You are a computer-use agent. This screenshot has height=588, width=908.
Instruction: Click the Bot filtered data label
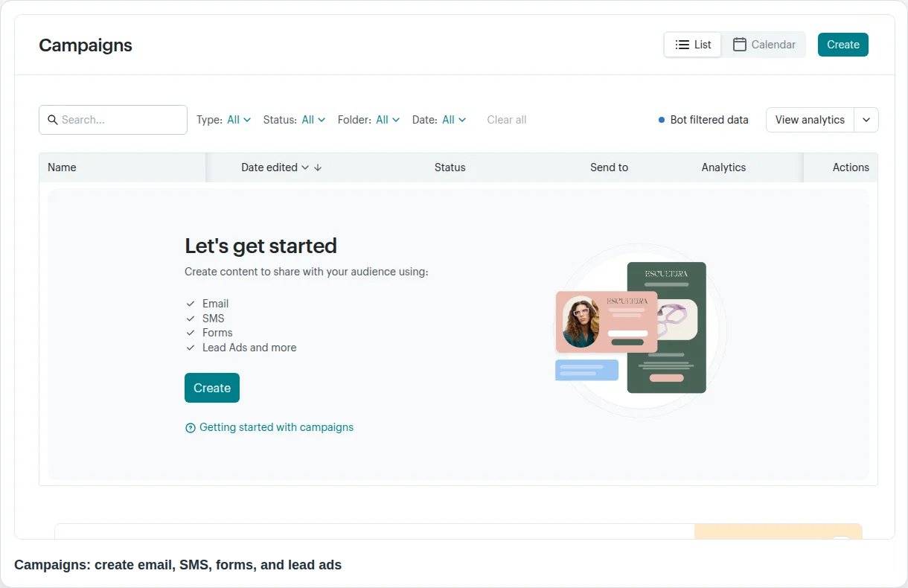pos(709,120)
